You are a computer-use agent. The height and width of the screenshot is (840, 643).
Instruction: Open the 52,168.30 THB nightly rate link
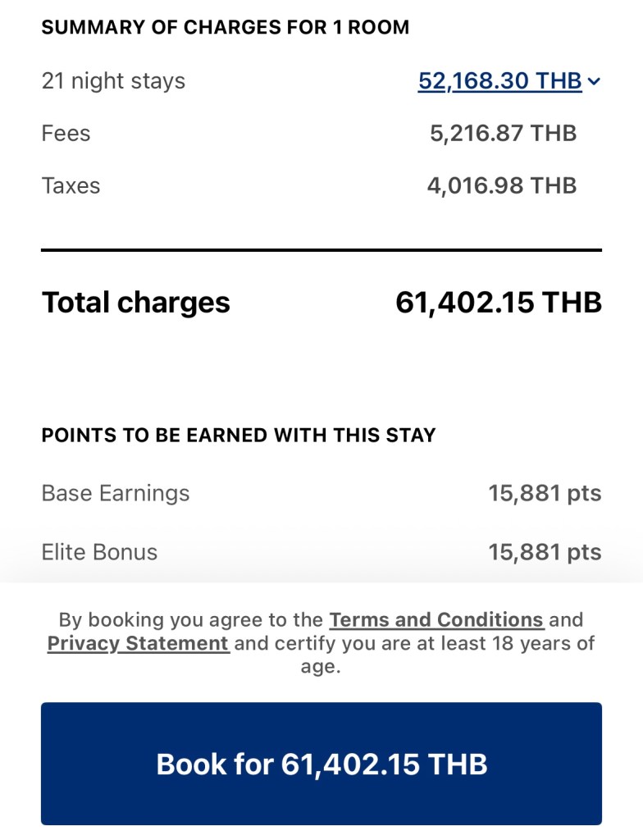499,81
